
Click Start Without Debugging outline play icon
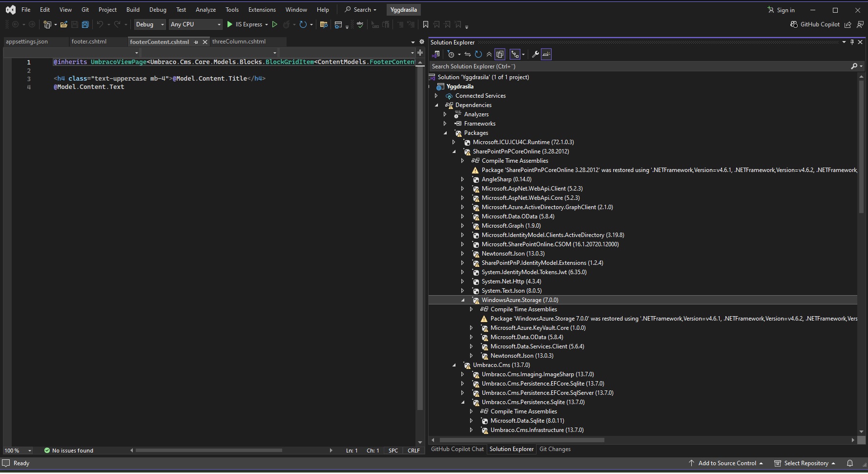[274, 24]
